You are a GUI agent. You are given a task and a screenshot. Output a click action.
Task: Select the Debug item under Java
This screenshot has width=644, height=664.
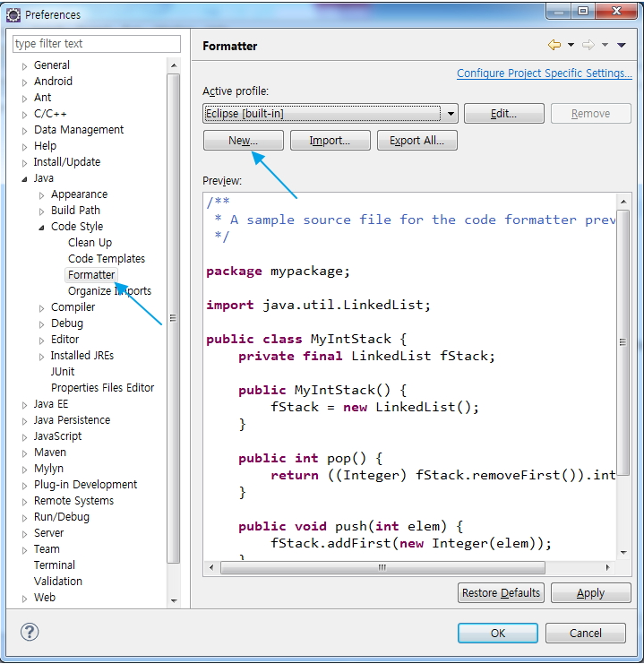[67, 323]
